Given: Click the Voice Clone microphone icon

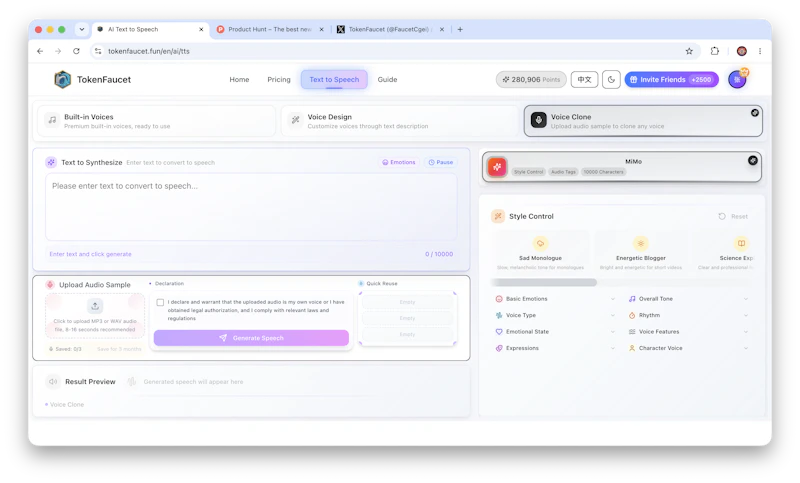Looking at the screenshot, I should pyautogui.click(x=538, y=120).
